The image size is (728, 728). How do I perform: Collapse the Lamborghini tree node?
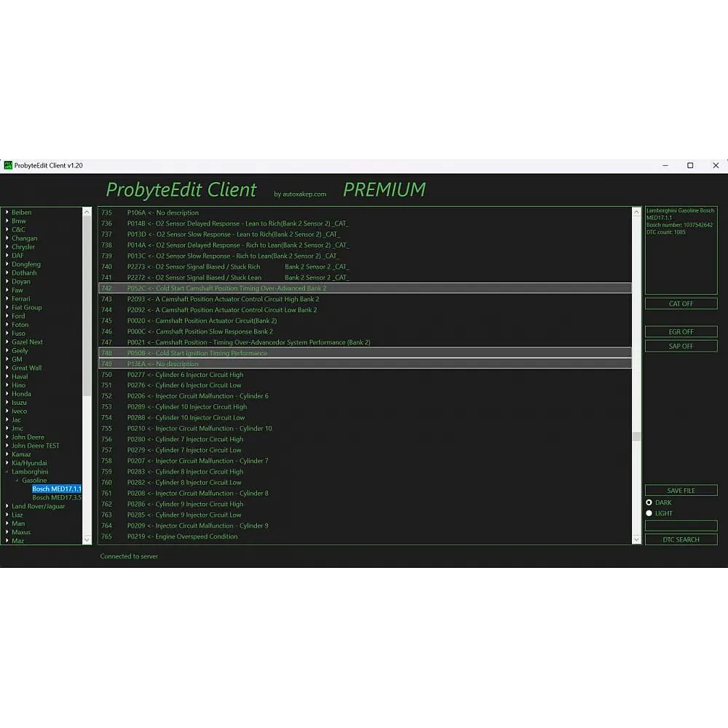7,472
